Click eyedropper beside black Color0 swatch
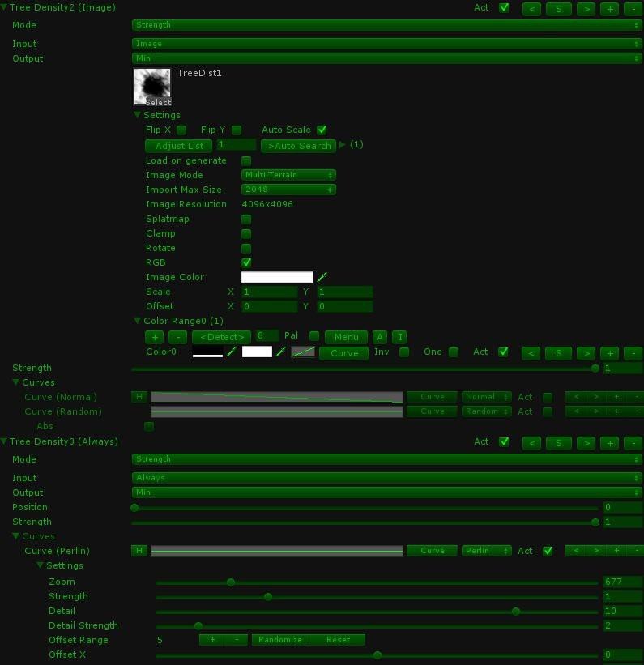This screenshot has width=644, height=665. pos(231,352)
